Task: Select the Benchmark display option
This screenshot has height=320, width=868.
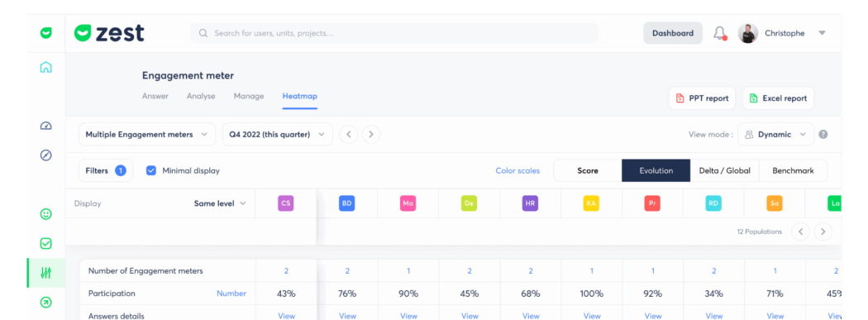Action: (794, 170)
